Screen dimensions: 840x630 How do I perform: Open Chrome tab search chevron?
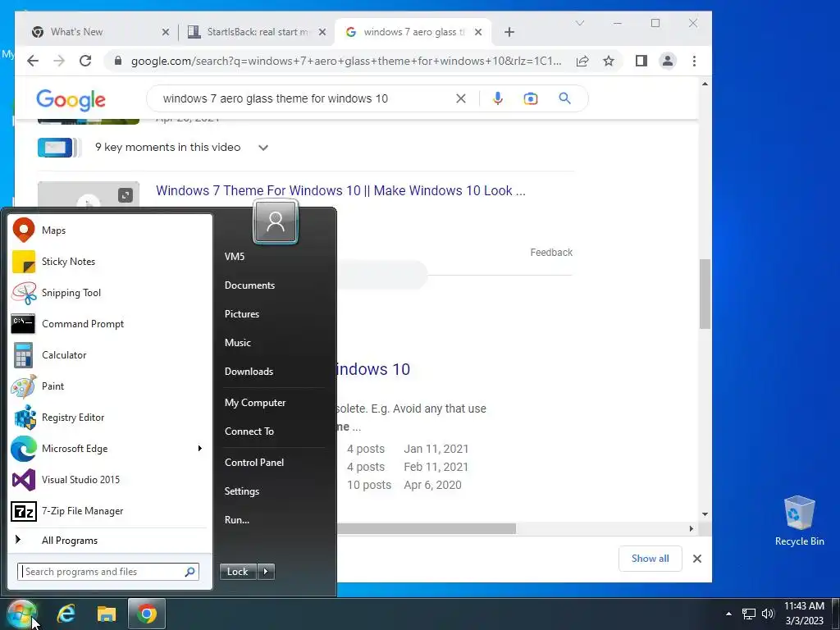tap(580, 23)
